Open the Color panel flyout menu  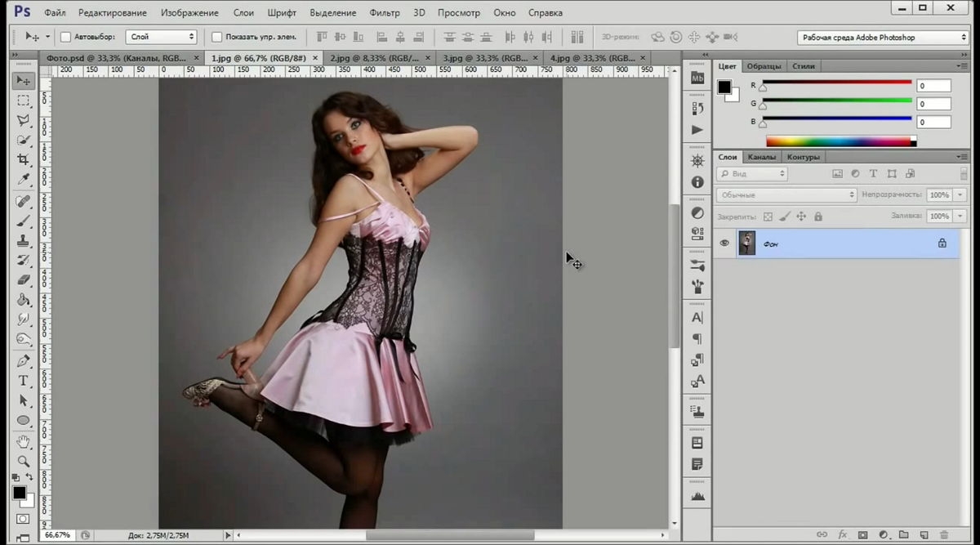tap(962, 65)
